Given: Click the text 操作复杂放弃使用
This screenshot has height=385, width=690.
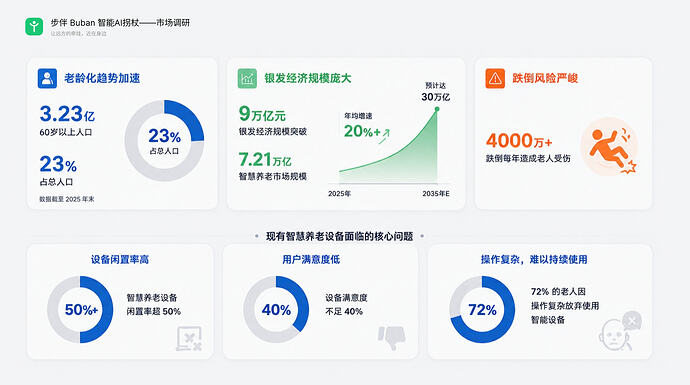Looking at the screenshot, I should (565, 306).
